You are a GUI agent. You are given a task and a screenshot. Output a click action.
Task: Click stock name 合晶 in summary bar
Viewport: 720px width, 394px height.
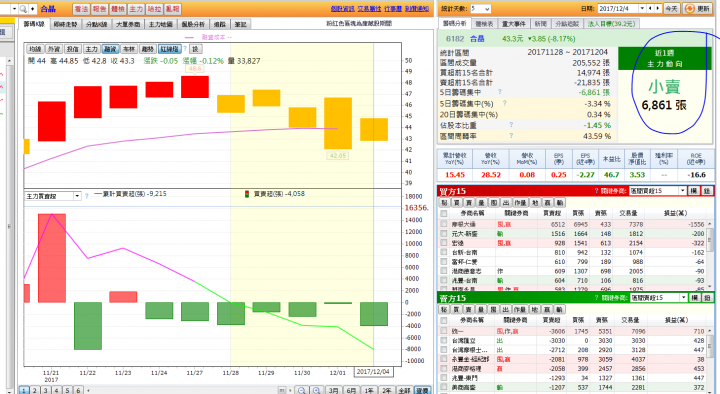pos(477,39)
